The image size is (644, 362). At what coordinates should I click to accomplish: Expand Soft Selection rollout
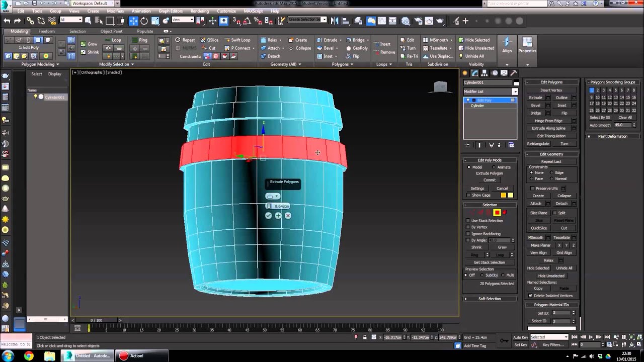click(490, 299)
